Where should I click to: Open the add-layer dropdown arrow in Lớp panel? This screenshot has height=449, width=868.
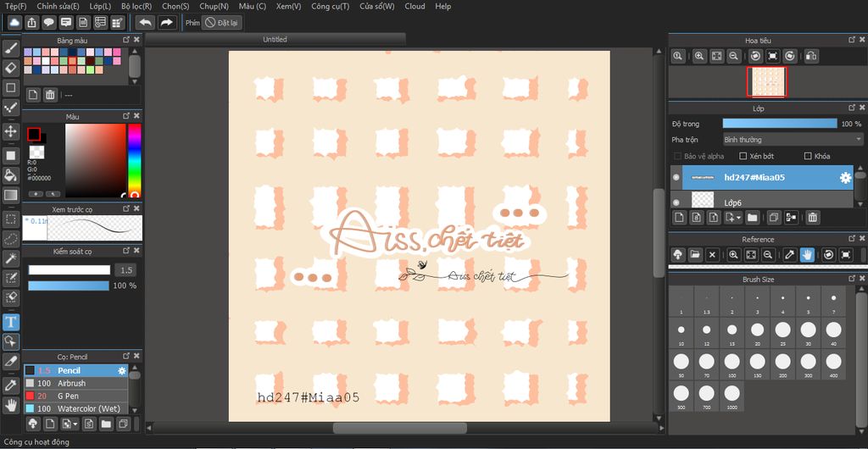pos(733,218)
